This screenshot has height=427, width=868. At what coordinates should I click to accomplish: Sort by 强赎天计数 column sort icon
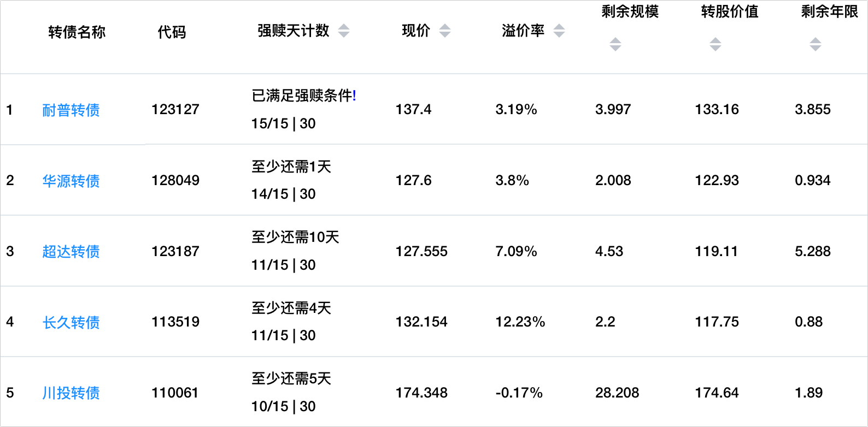point(343,31)
